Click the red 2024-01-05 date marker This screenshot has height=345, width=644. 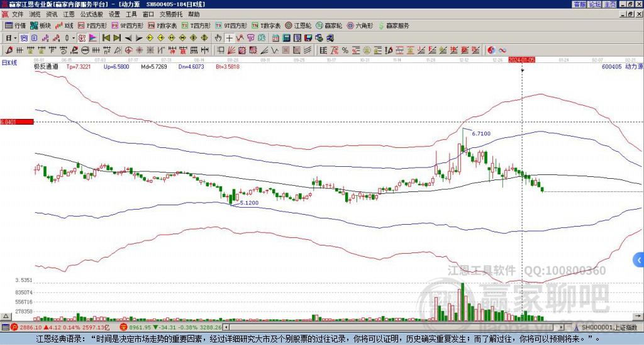(521, 60)
